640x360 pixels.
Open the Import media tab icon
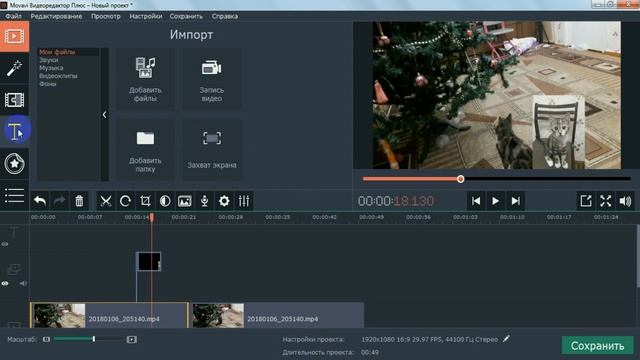point(14,36)
